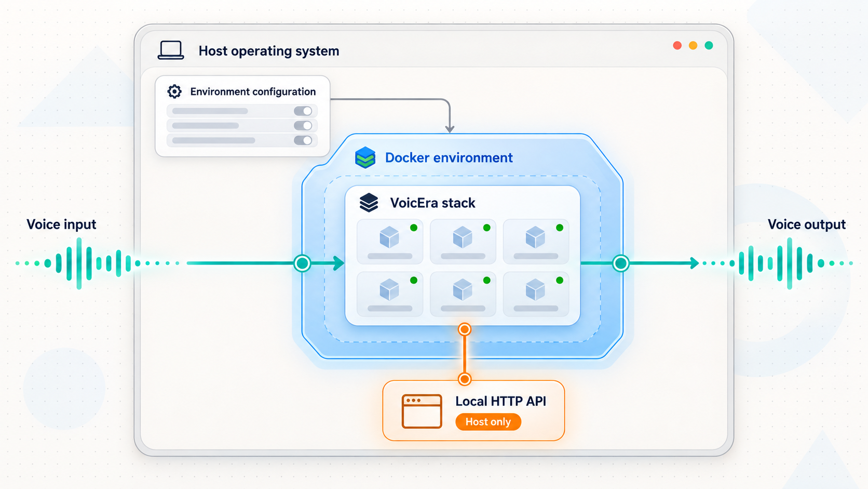
Task: Click the VoicEra stack label
Action: [x=433, y=203]
